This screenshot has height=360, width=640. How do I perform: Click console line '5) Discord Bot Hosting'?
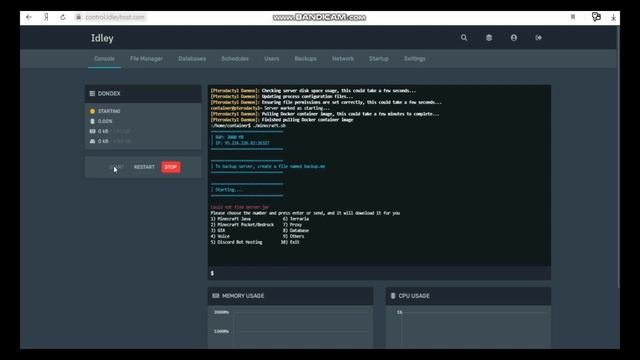[236, 242]
